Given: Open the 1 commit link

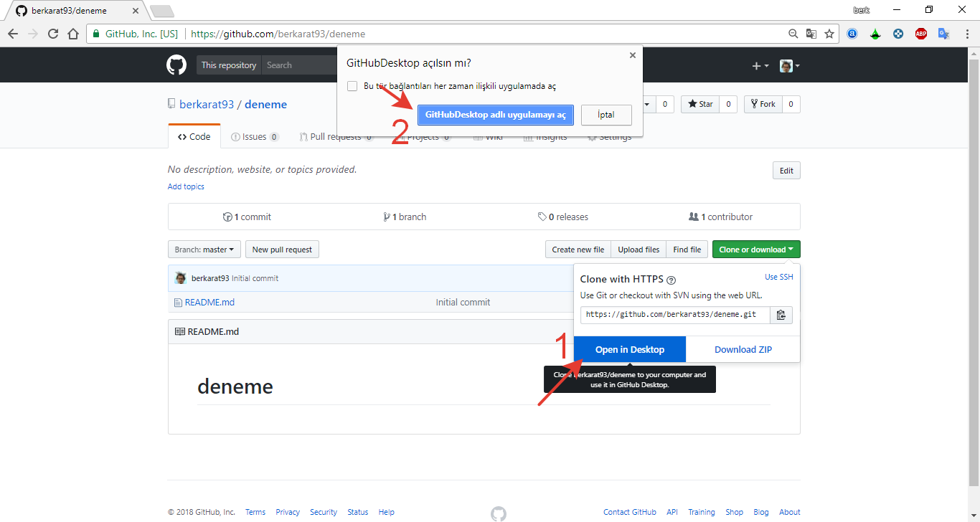Looking at the screenshot, I should click(x=247, y=217).
